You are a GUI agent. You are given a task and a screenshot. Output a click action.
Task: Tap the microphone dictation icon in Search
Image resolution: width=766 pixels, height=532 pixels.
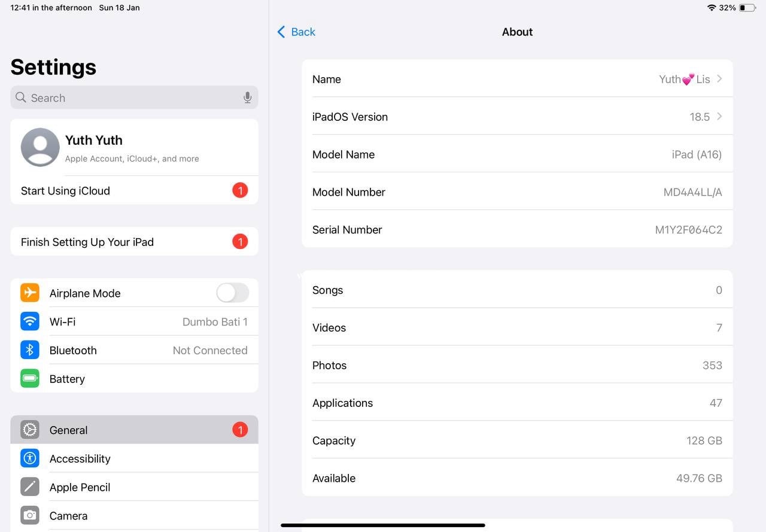point(247,98)
